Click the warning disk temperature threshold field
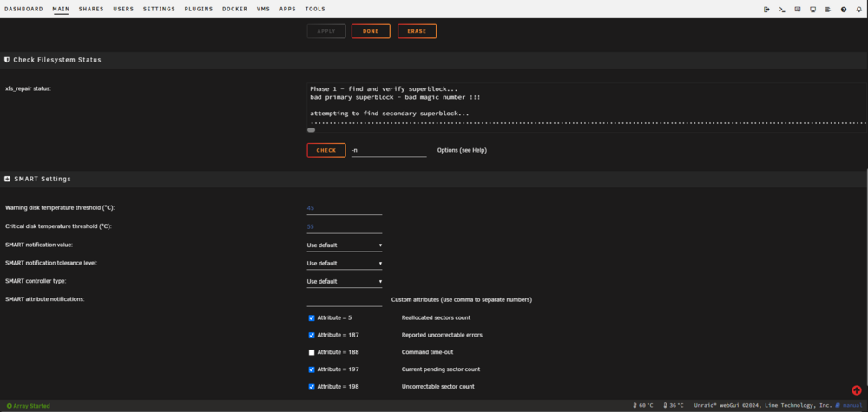Image resolution: width=868 pixels, height=412 pixels. tap(345, 208)
